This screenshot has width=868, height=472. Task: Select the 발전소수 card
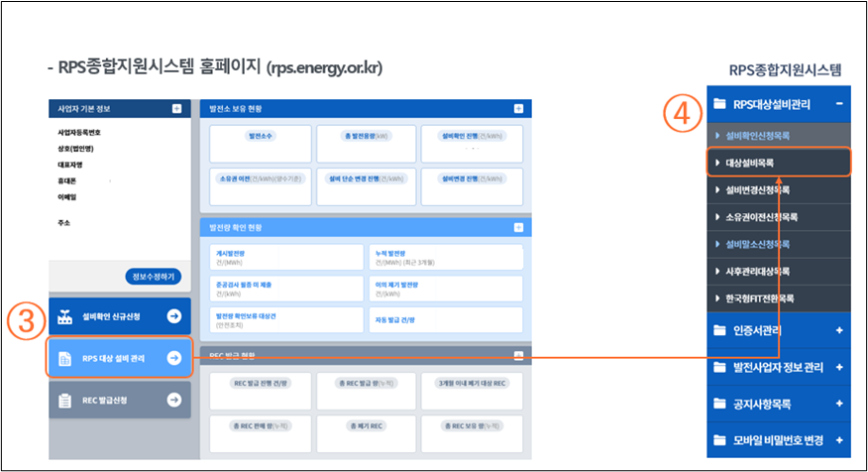click(x=261, y=144)
